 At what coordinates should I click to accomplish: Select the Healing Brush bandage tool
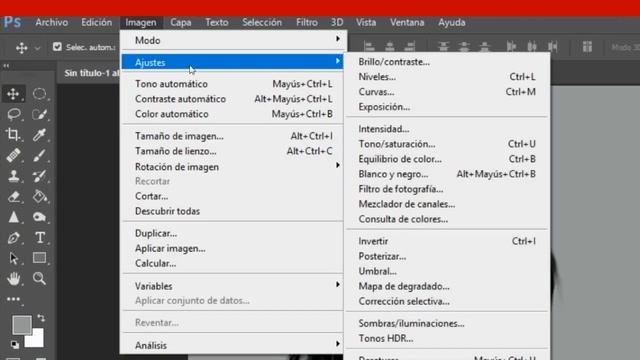point(13,155)
